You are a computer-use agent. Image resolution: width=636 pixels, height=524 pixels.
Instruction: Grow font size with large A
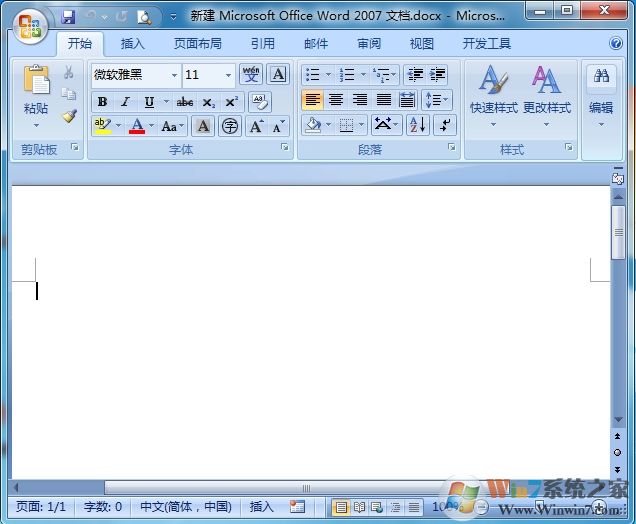point(256,127)
